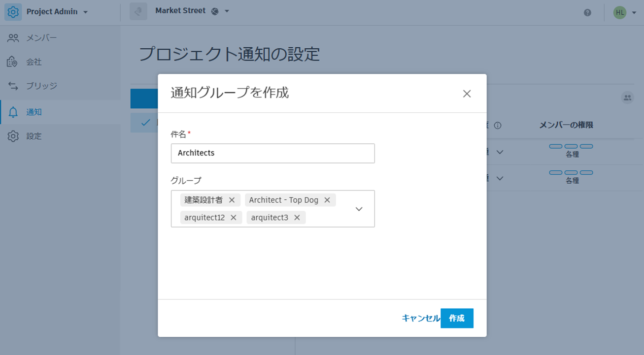Click the 通知 bell icon

point(13,112)
